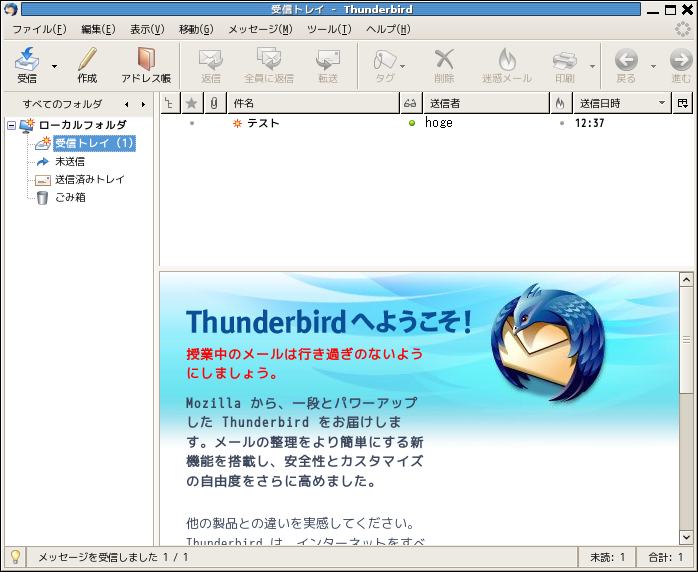Click 未読: 1 in status bar

(607, 557)
